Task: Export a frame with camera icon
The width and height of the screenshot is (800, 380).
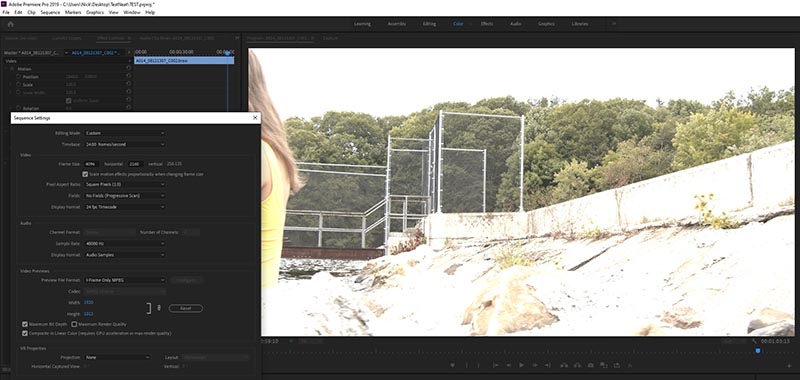Action: [591, 365]
